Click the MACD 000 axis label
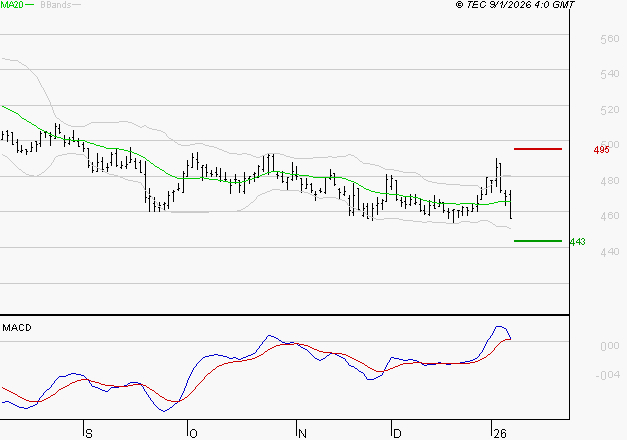Screen dimensions: 627x440 [x=610, y=346]
